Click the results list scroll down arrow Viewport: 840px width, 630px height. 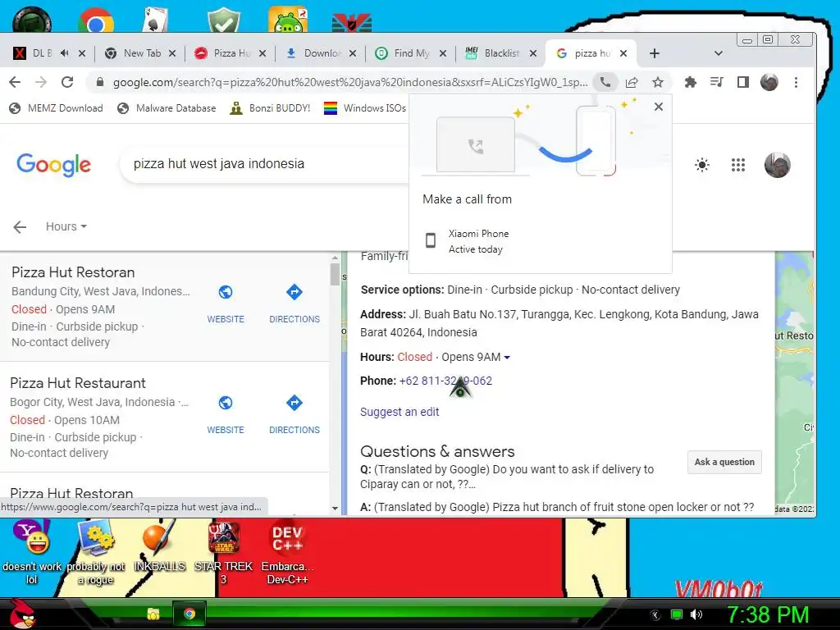(335, 508)
